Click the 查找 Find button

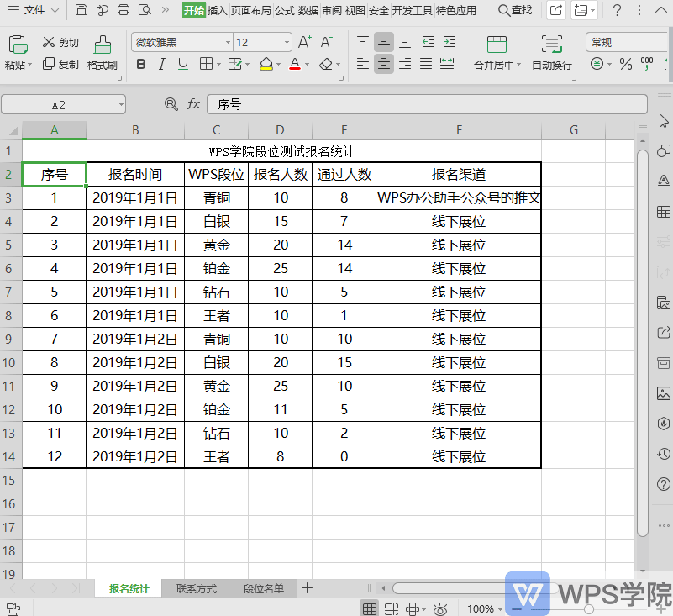click(x=515, y=10)
